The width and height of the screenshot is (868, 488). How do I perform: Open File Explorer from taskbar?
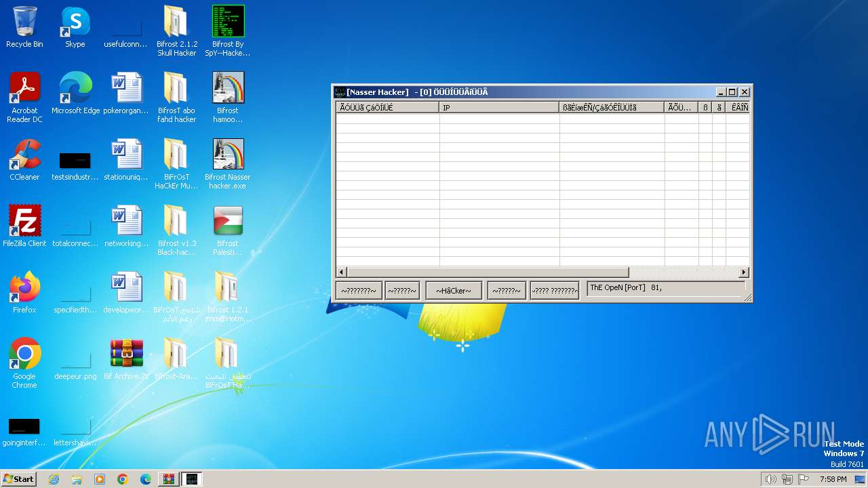[77, 479]
